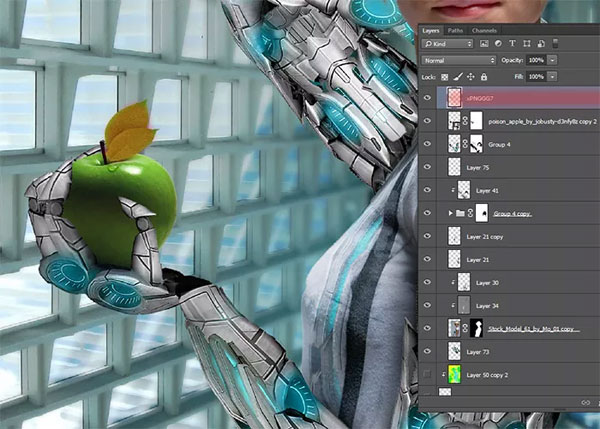Toggle visibility of Layer 41
The width and height of the screenshot is (600, 429).
point(427,190)
